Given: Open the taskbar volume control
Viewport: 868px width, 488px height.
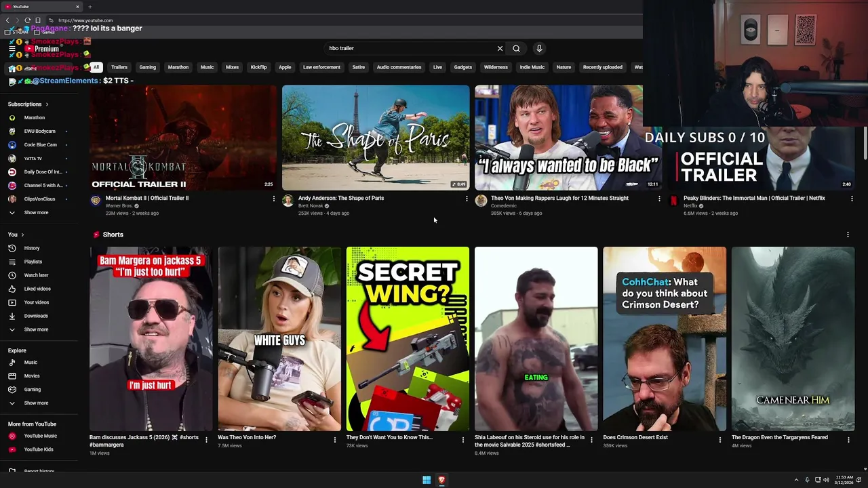Looking at the screenshot, I should (x=826, y=480).
